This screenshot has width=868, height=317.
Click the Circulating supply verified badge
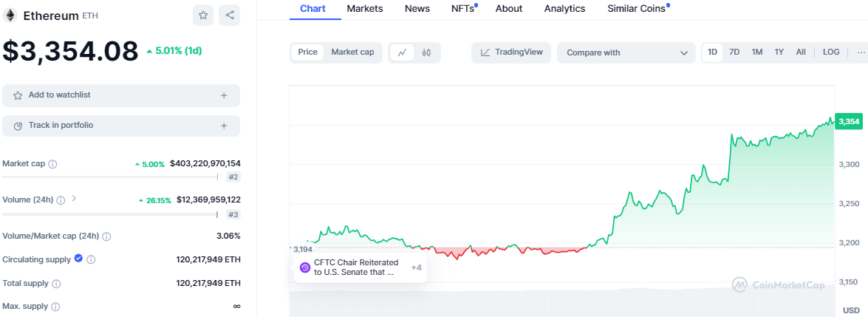(78, 259)
